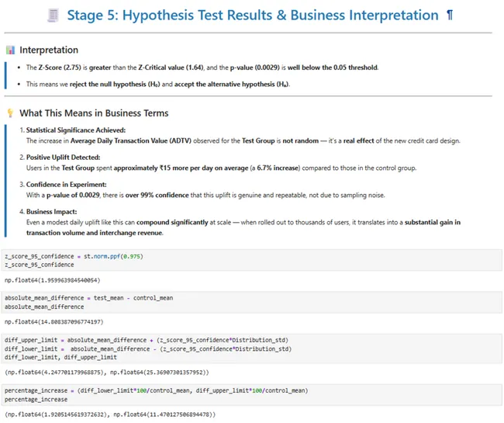The width and height of the screenshot is (504, 423).
Task: Click the pilcrow anchor link beside Stage 5 heading
Action: (x=450, y=15)
